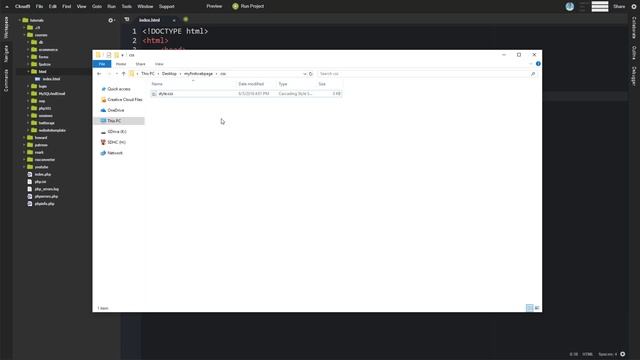
Task: Click the Run Project green play icon
Action: 236,6
